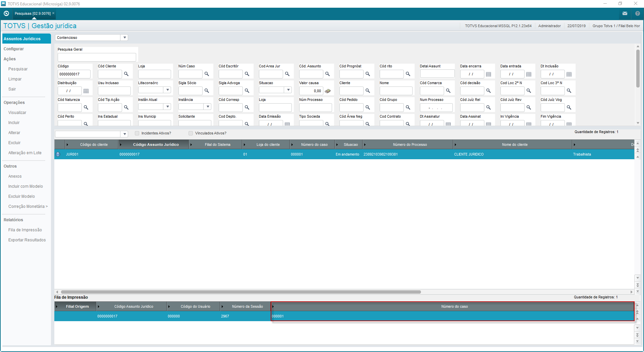Open lookup for Cód Escritór field

[x=247, y=74]
